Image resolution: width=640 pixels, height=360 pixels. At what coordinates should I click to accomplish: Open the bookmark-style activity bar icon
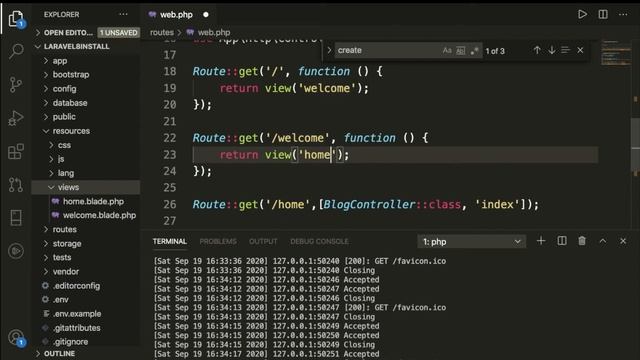[16, 218]
